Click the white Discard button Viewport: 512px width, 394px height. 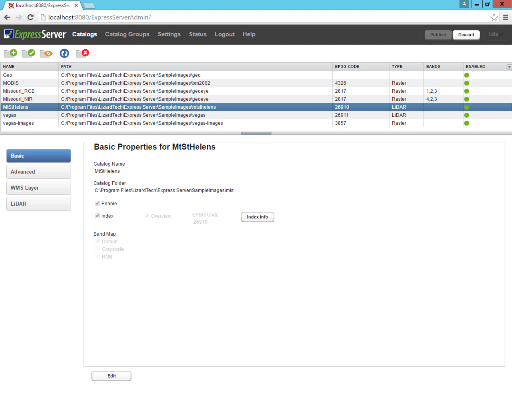(x=466, y=35)
